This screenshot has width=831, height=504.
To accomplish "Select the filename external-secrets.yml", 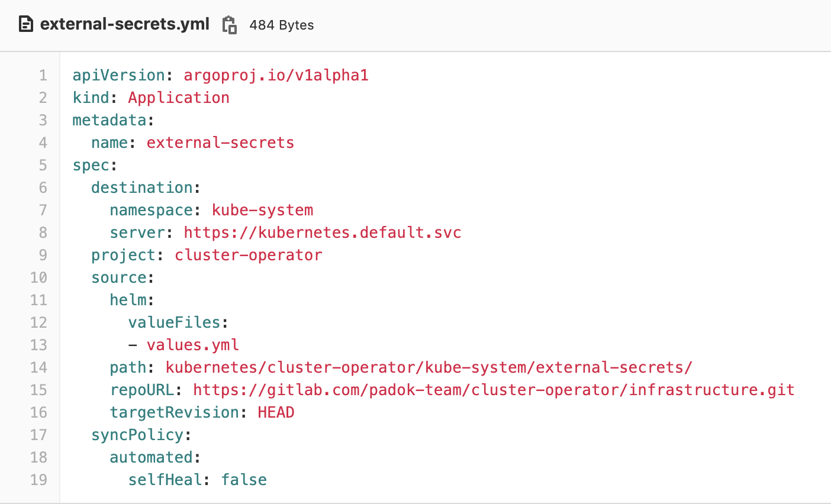I will tap(124, 24).
